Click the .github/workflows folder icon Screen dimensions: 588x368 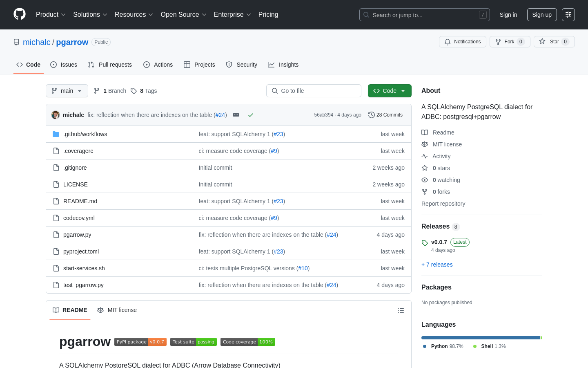point(56,134)
